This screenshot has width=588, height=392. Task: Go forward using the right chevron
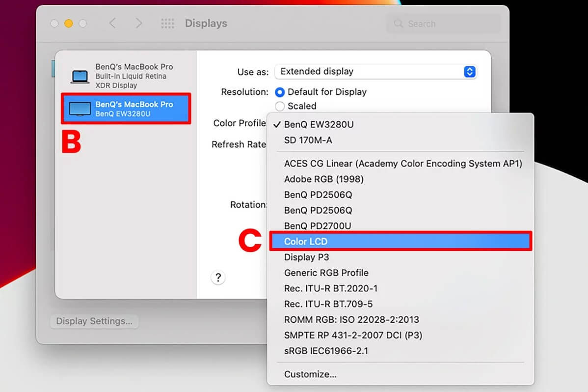(139, 23)
